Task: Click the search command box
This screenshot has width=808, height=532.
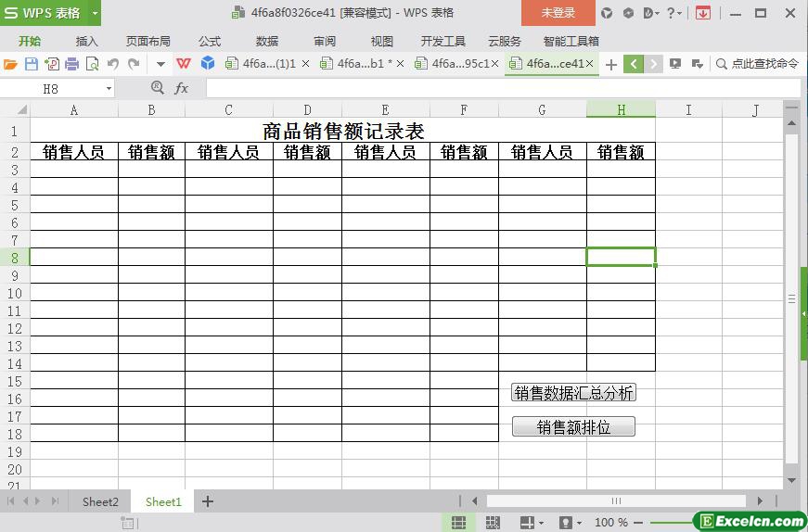Action: click(758, 64)
